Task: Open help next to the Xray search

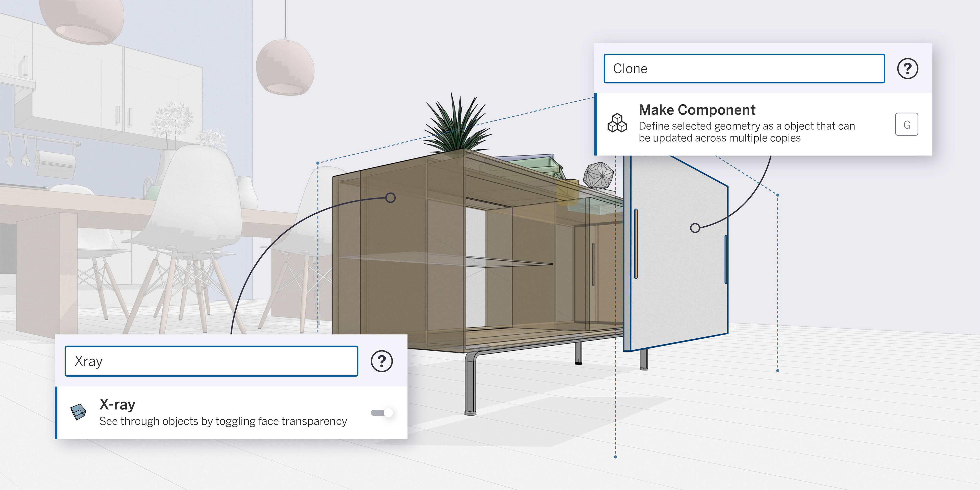Action: click(x=382, y=361)
